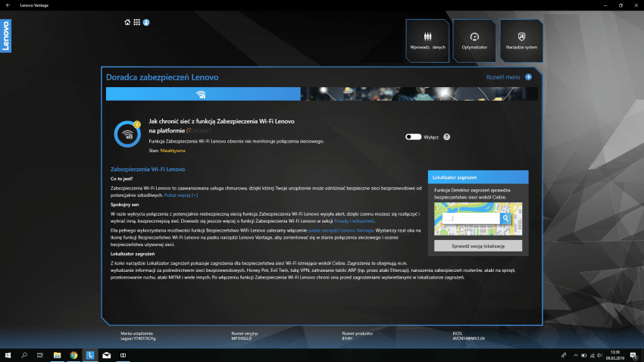Click the map thumbnail in threat locator
Image resolution: width=644 pixels, height=362 pixels.
(478, 219)
